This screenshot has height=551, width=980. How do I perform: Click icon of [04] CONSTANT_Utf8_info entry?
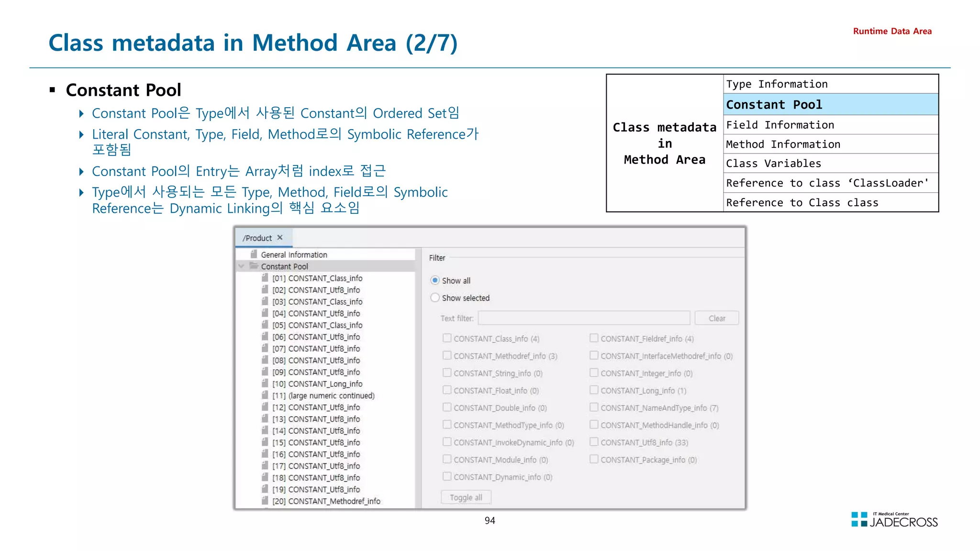tap(265, 313)
